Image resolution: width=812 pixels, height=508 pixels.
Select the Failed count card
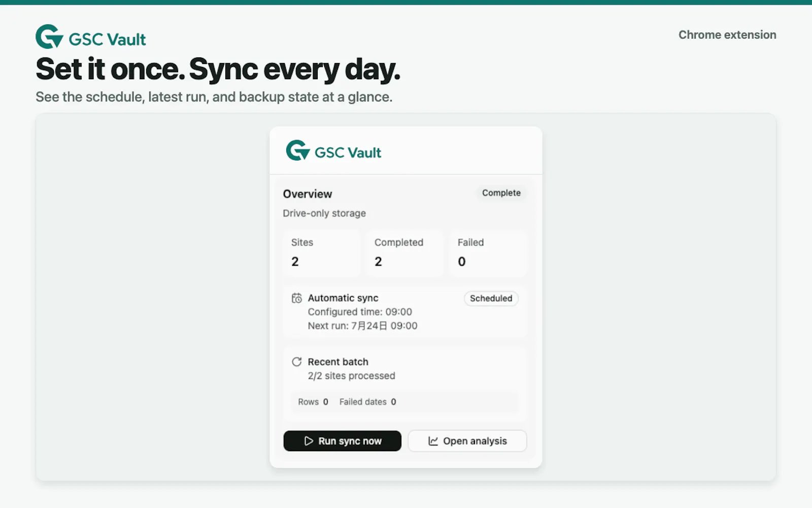tap(488, 253)
